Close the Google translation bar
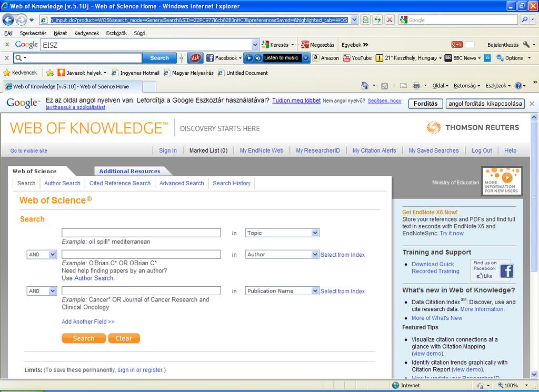The width and height of the screenshot is (539, 392). 532,104
